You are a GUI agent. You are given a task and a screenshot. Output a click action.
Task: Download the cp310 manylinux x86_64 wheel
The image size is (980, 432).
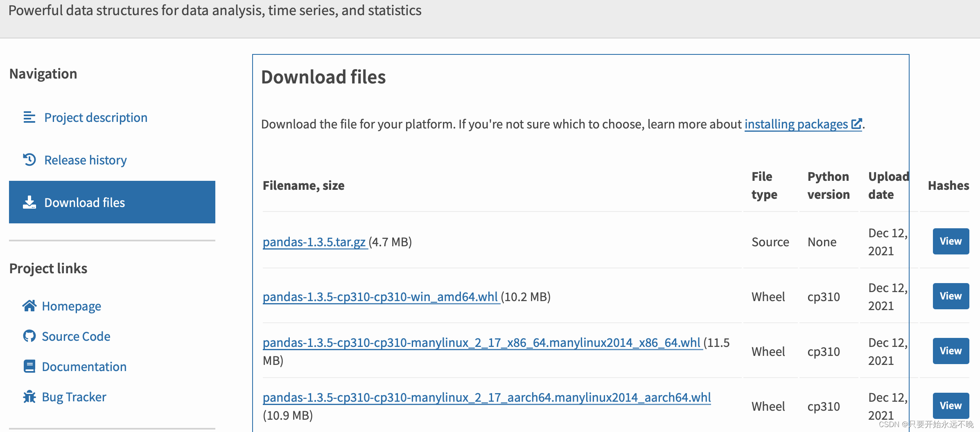coord(482,342)
